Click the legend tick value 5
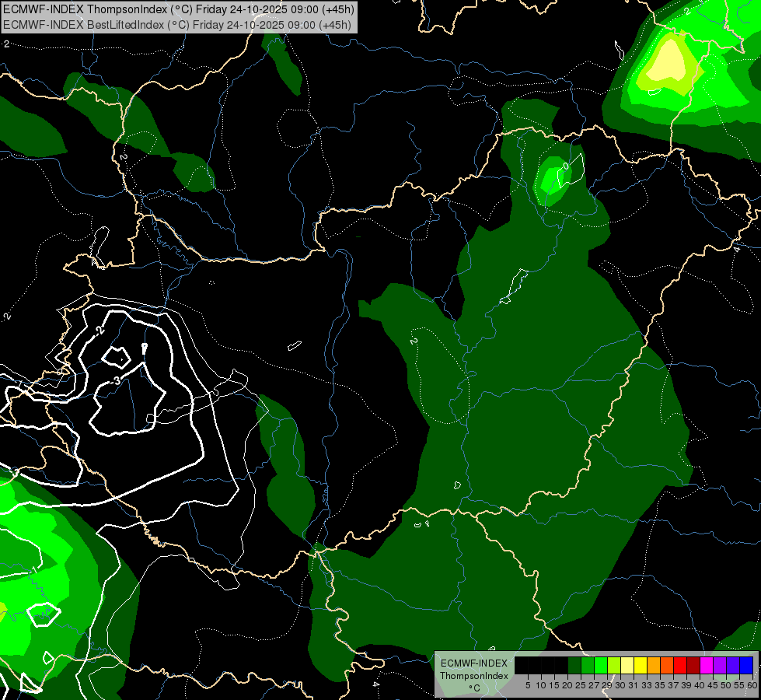 (528, 685)
